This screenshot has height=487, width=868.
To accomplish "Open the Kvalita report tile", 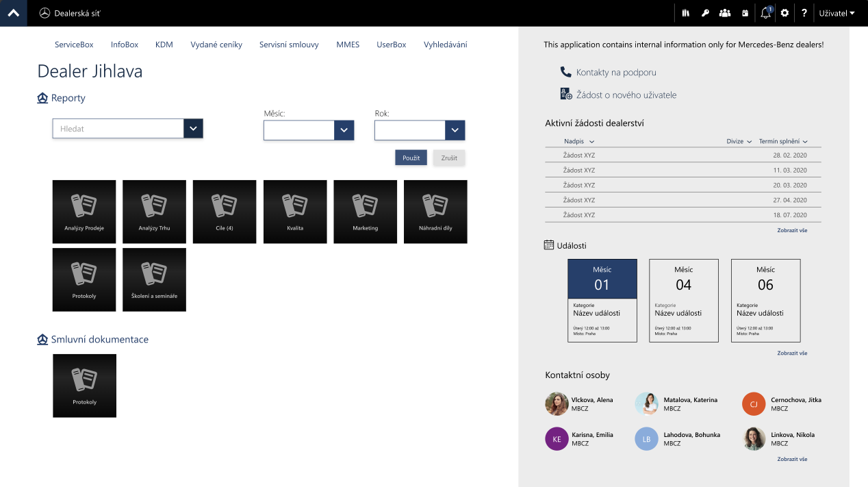I will click(x=294, y=211).
